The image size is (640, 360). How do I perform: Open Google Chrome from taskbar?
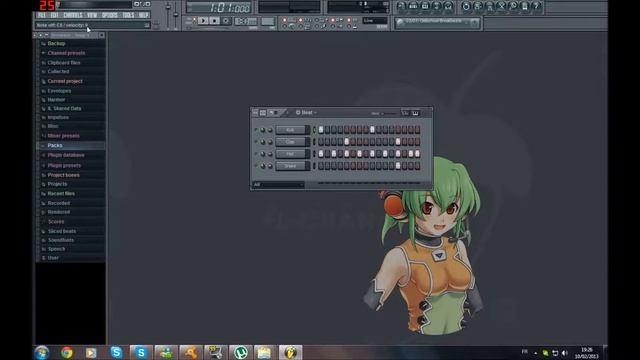click(x=67, y=352)
